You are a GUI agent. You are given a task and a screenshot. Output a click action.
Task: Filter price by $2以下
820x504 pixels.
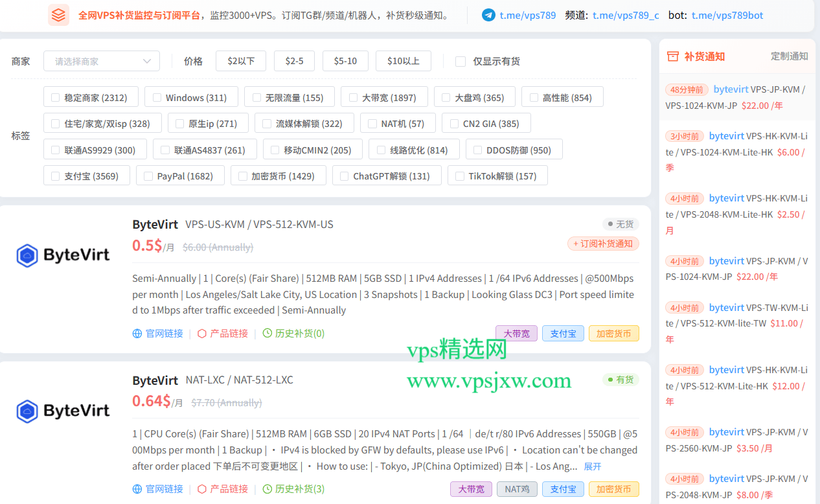point(241,62)
